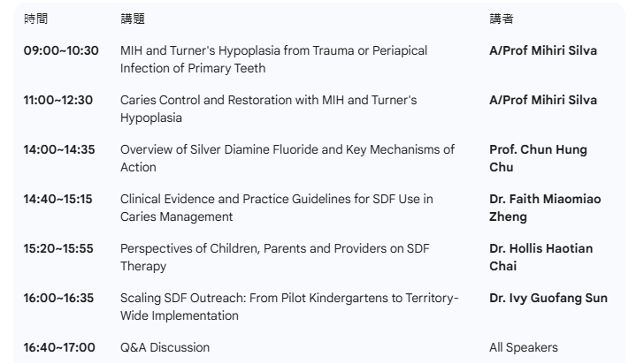Click speaker Prof. Chun Hung Chu
The width and height of the screenshot is (636, 364).
coord(537,158)
